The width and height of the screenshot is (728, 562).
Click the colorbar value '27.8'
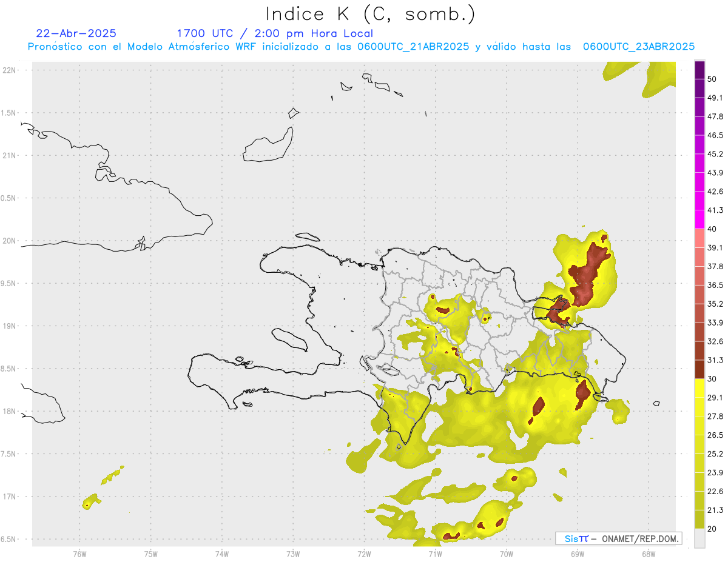click(x=715, y=416)
